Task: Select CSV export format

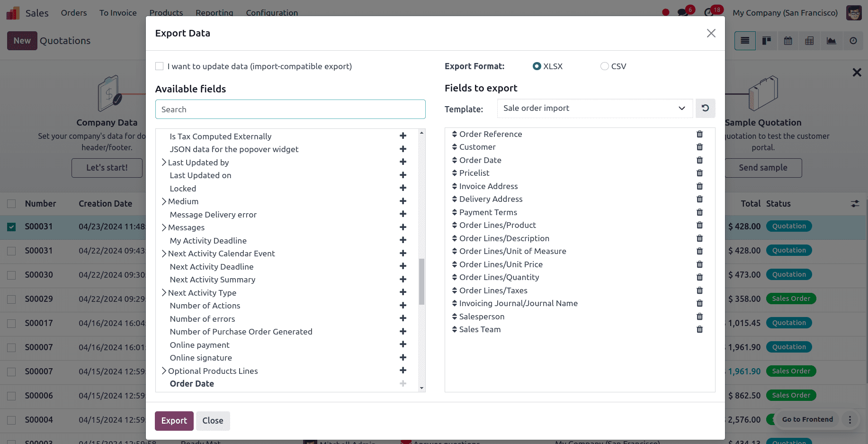Action: click(604, 66)
